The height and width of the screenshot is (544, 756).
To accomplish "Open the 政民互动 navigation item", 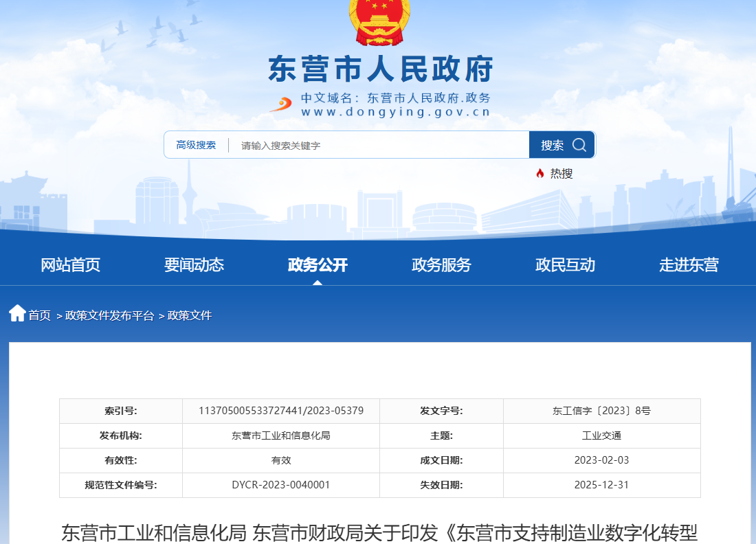I will (x=564, y=265).
